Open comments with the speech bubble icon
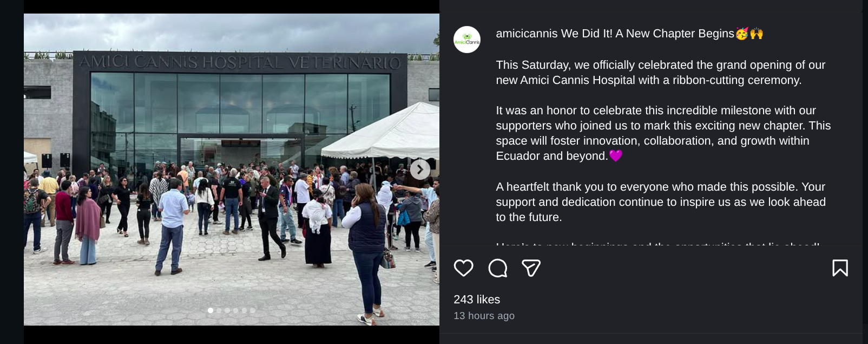Viewport: 868px width, 344px height. click(x=497, y=268)
